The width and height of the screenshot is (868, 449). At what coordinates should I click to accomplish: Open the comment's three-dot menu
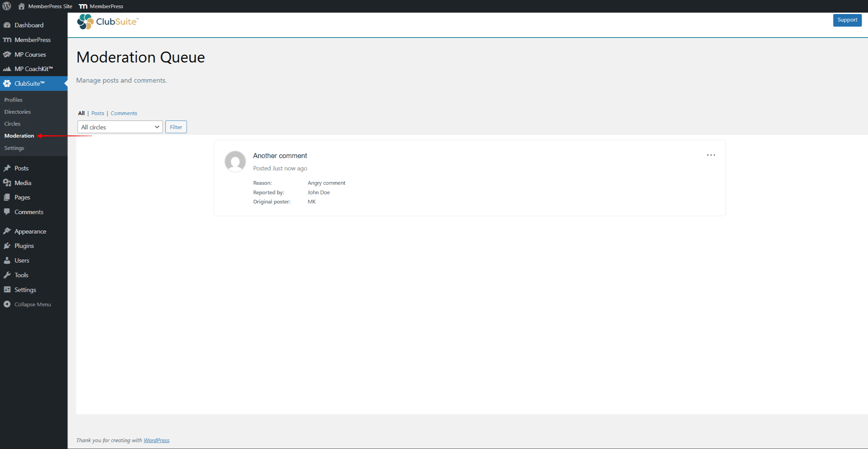(x=711, y=155)
